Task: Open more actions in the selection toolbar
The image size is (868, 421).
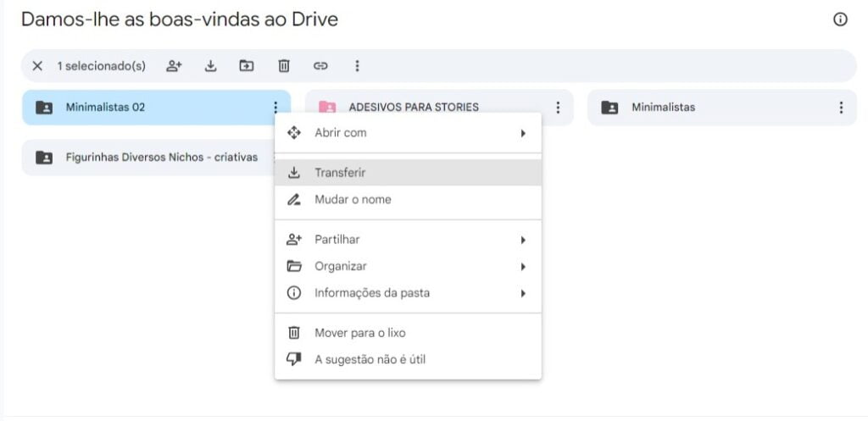Action: [357, 66]
